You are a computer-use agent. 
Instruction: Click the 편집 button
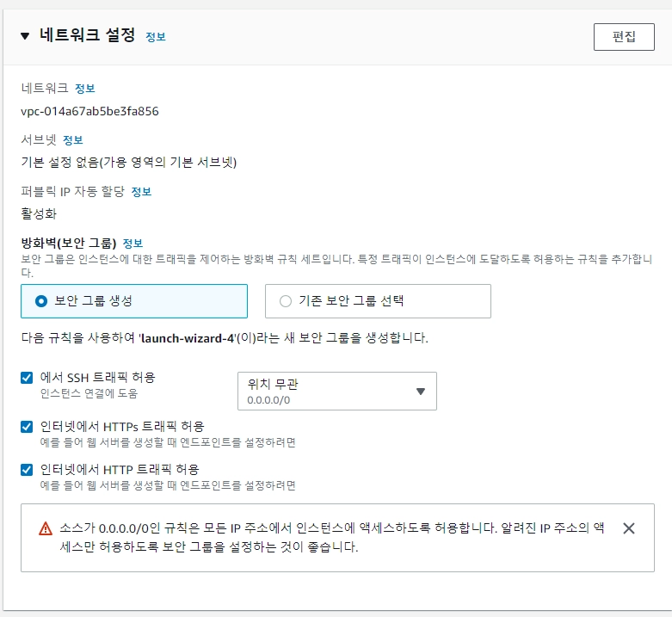point(624,37)
